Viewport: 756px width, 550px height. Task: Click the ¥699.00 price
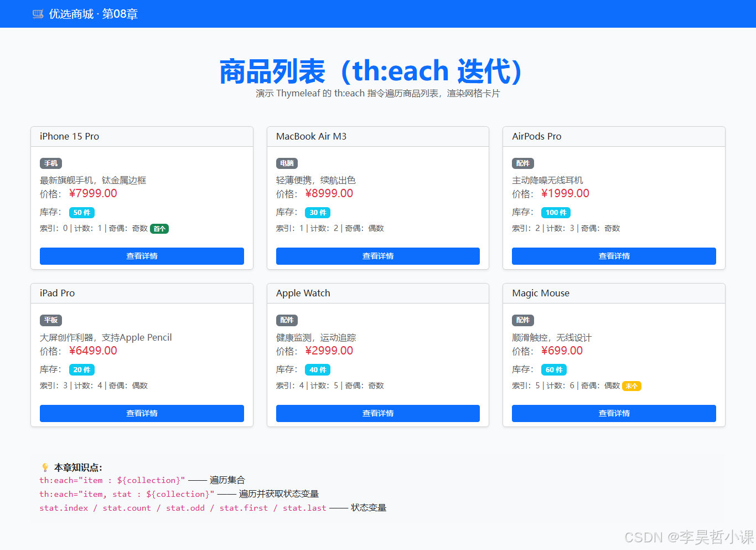[562, 351]
